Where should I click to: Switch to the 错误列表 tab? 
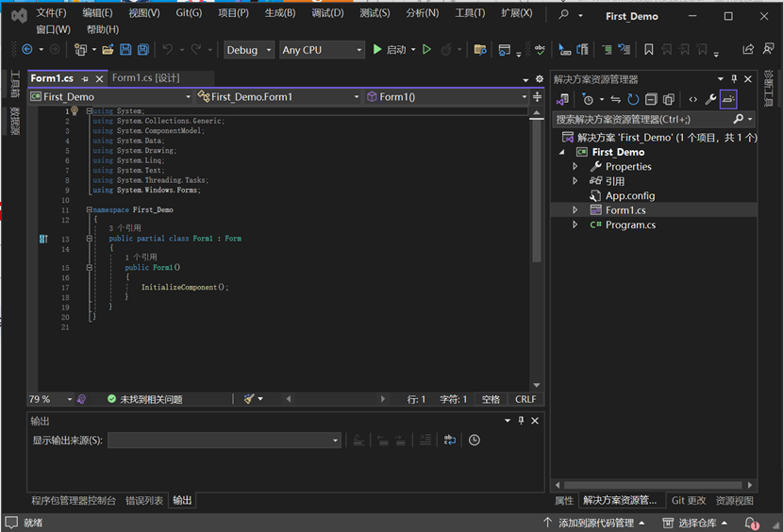click(144, 501)
